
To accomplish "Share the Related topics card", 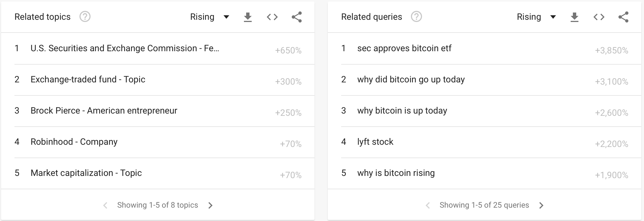I will click(296, 17).
